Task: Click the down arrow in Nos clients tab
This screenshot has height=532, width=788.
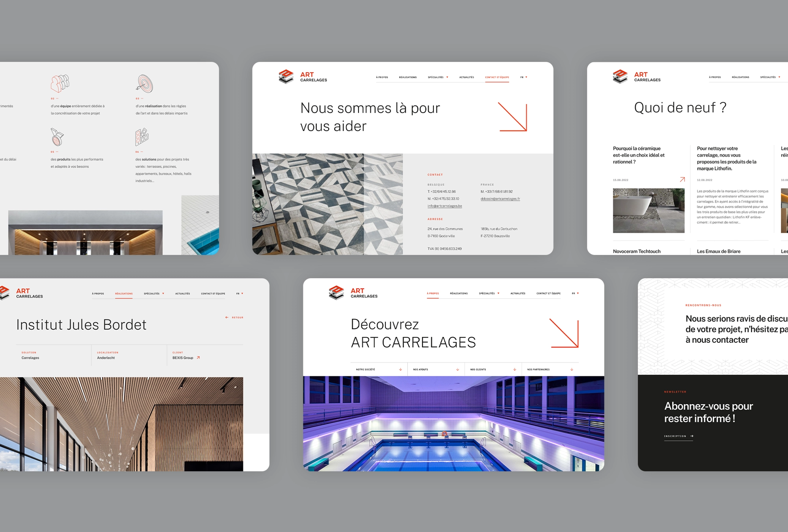Action: [515, 369]
